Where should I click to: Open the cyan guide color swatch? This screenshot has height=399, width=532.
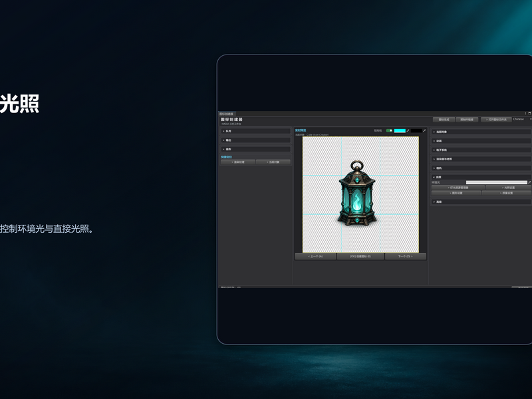click(400, 130)
